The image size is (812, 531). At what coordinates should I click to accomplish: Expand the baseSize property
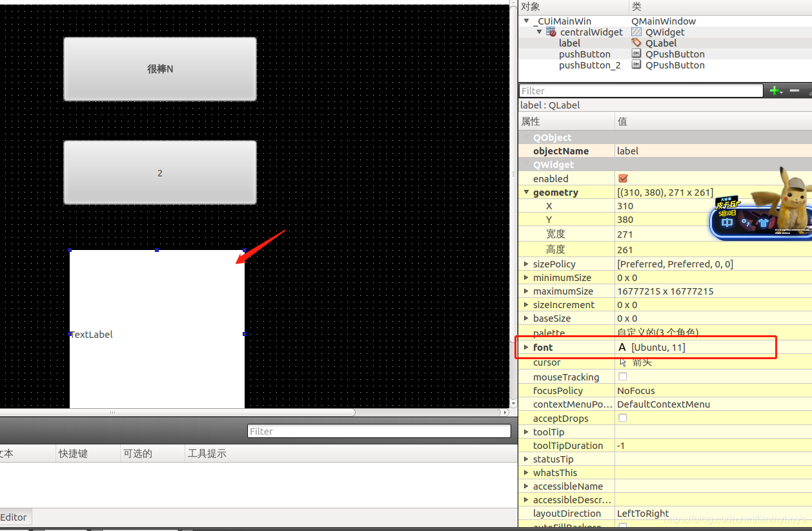coord(526,318)
